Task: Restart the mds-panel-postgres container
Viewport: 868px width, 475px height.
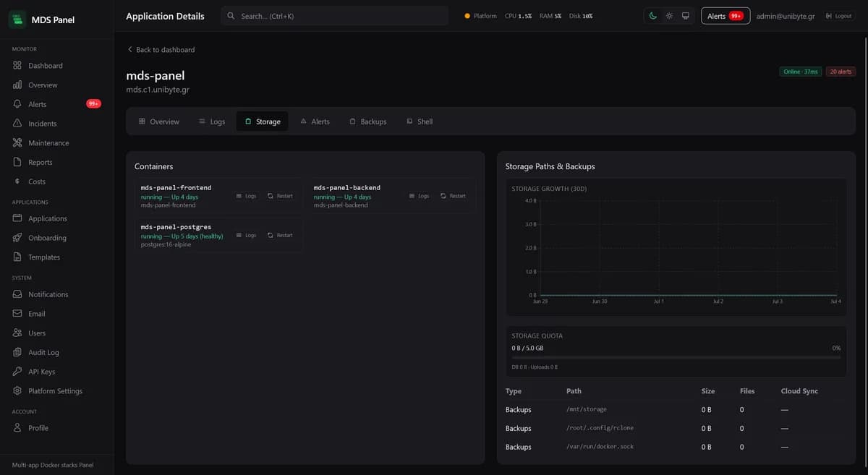Action: click(x=280, y=235)
